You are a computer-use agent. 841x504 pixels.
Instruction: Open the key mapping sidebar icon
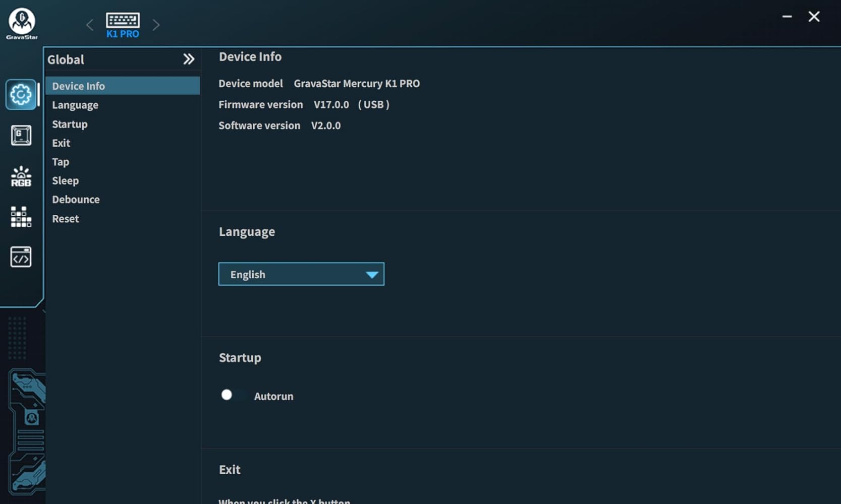(21, 136)
